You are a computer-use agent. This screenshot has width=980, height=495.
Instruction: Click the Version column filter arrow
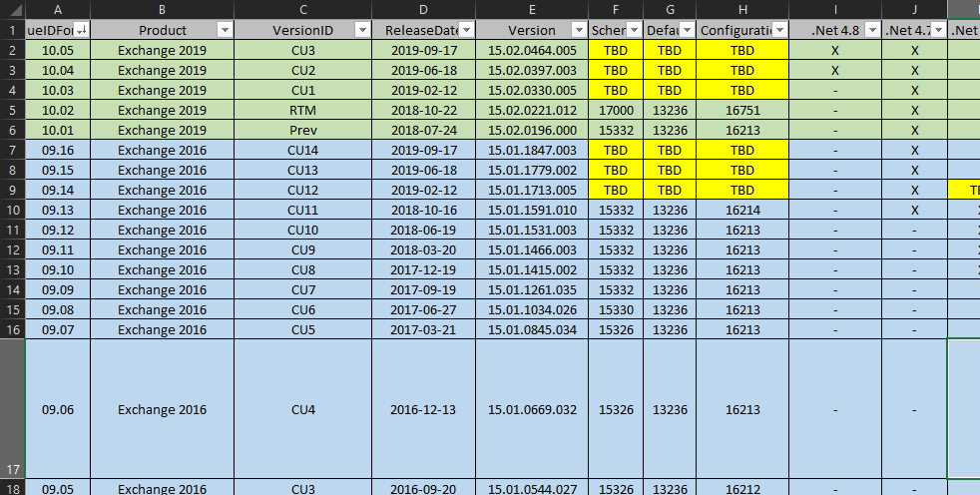(x=578, y=30)
